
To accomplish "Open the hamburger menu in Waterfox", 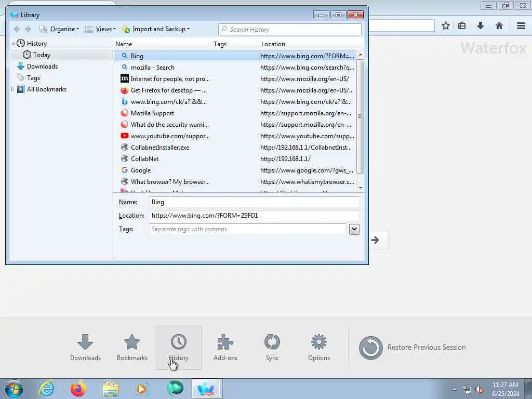I will click(521, 26).
